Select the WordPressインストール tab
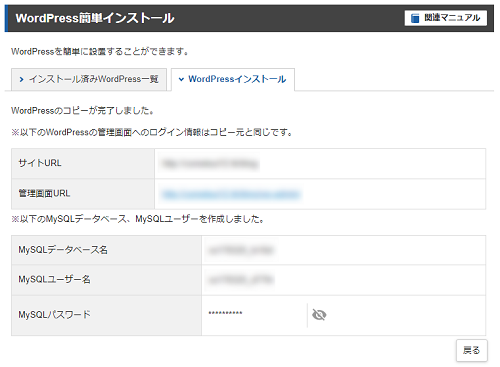 (233, 79)
